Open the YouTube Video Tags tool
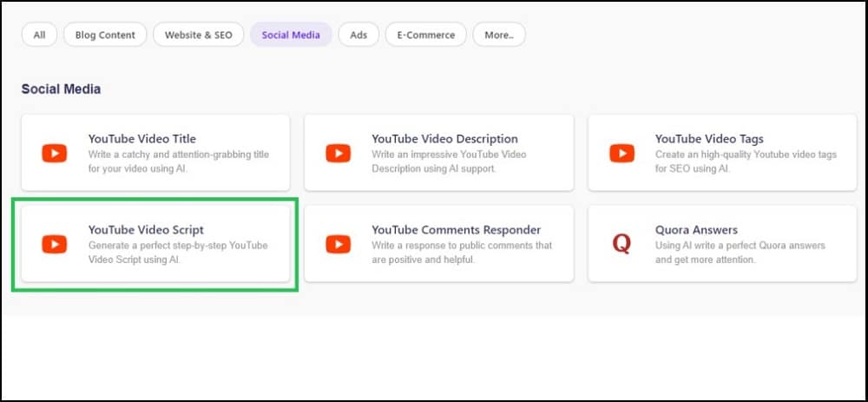Viewport: 868px width, 402px height. pos(722,153)
